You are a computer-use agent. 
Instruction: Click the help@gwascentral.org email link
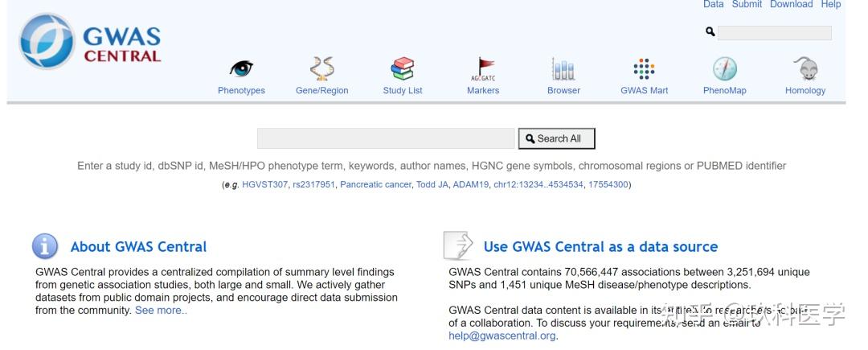pyautogui.click(x=502, y=336)
